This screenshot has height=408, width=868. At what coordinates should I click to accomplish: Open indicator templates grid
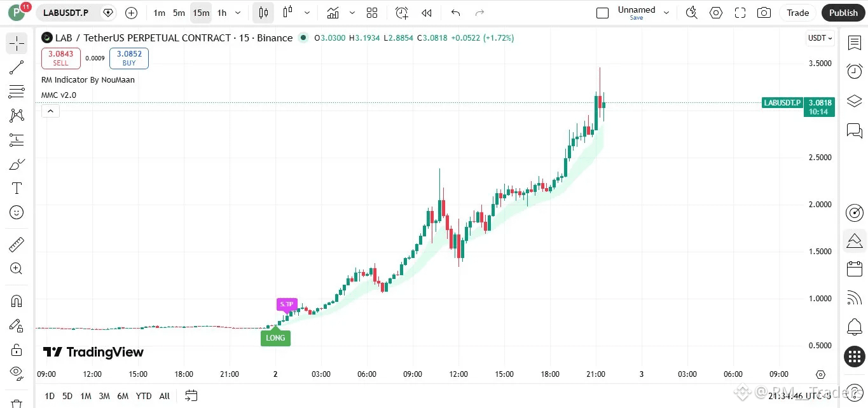(372, 13)
